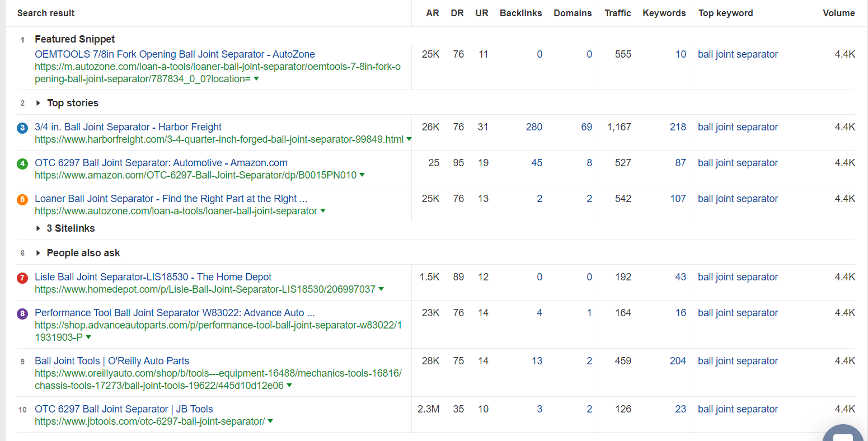Click top keyword link in JB Tools row
868x441 pixels.
click(x=738, y=409)
